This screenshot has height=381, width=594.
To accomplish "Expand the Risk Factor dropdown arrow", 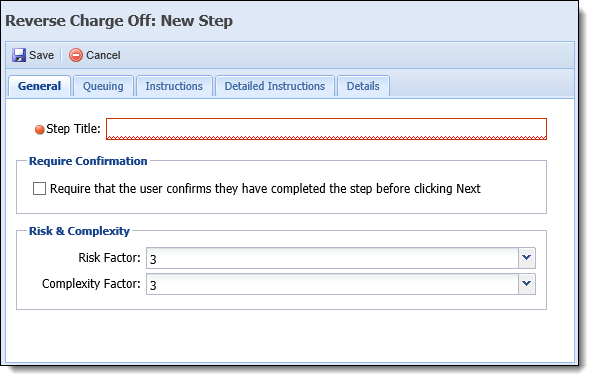I will click(x=527, y=258).
